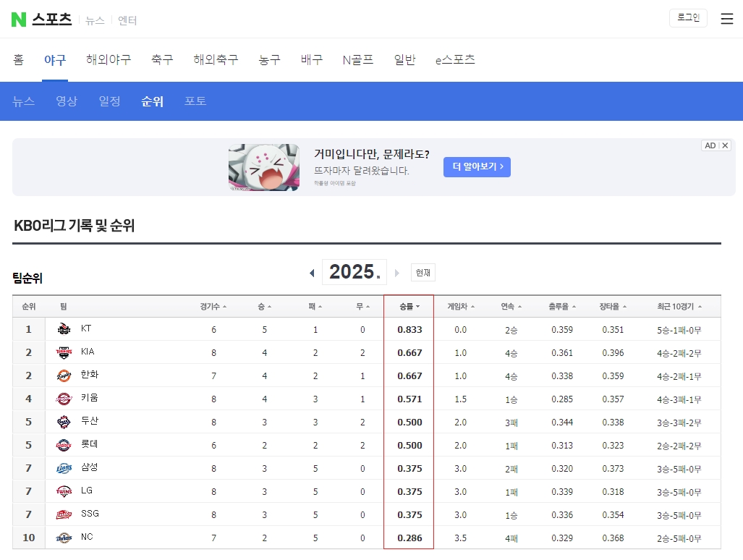Click the 현재 season button
Image resolution: width=743 pixels, height=560 pixels.
pos(423,273)
